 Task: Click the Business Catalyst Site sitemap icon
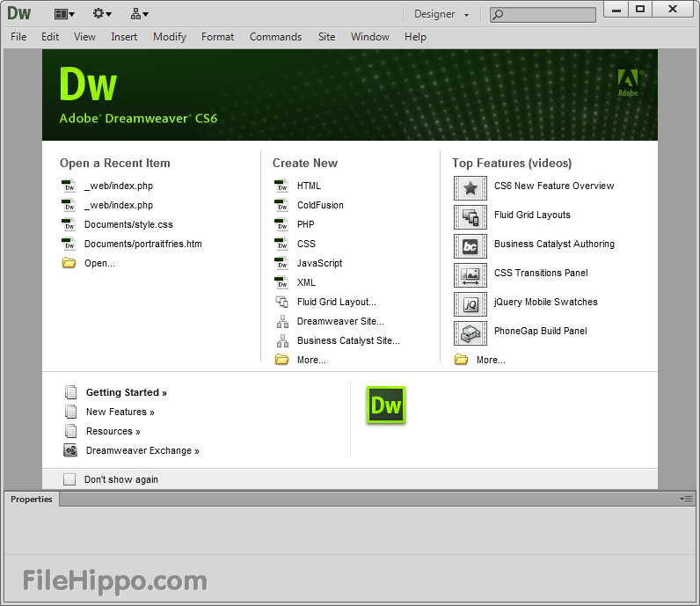click(282, 340)
